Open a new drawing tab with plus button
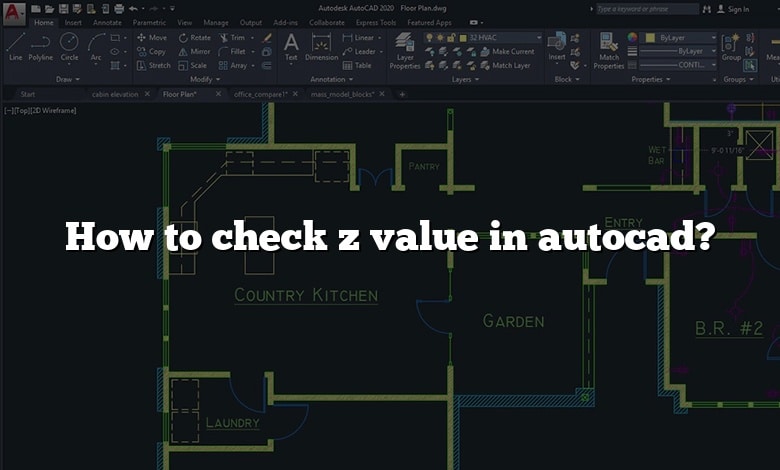Viewport: 780px width, 470px height. 402,94
